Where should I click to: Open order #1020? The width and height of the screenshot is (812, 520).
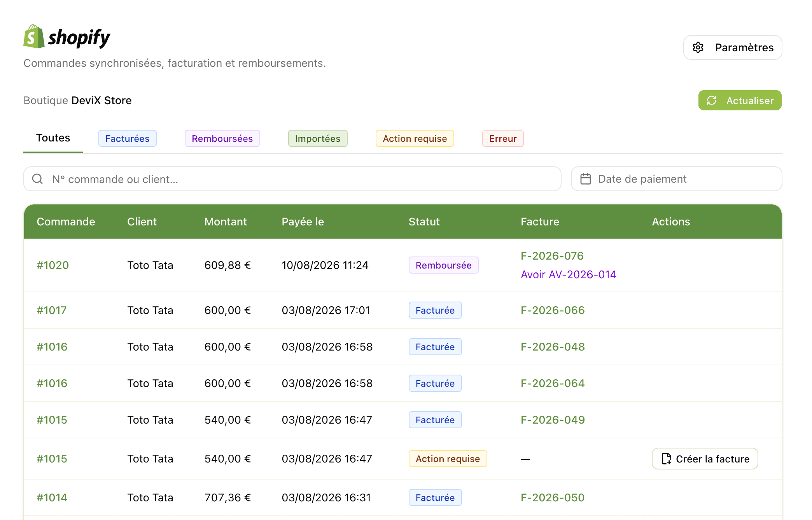pos(52,265)
